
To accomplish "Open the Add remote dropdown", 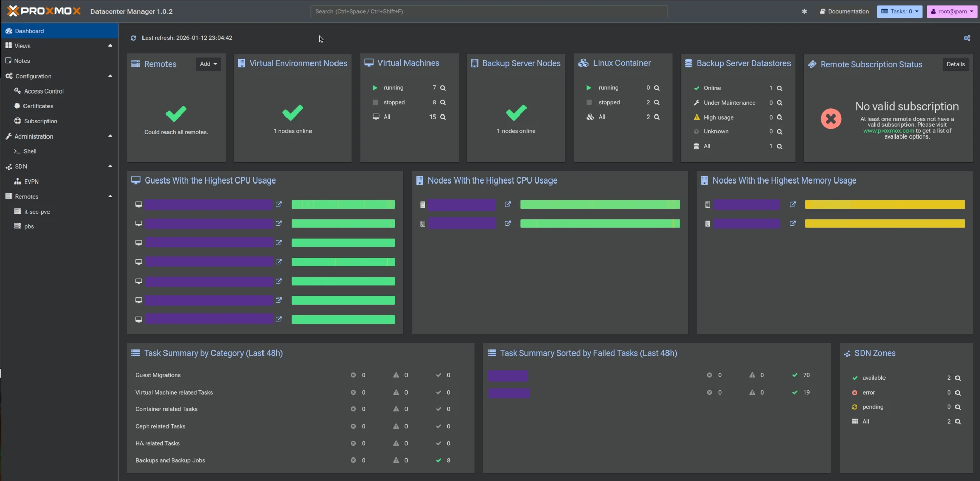I will click(208, 63).
